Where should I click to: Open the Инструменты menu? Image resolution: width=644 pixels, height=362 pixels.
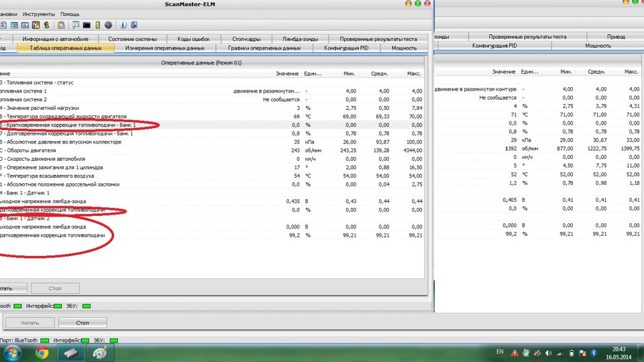39,14
